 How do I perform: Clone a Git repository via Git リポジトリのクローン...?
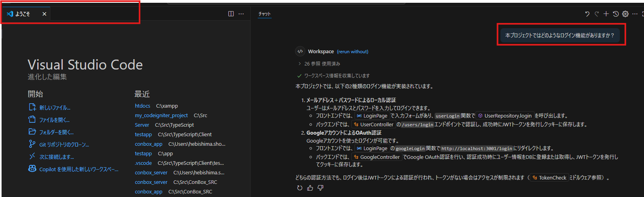click(59, 145)
